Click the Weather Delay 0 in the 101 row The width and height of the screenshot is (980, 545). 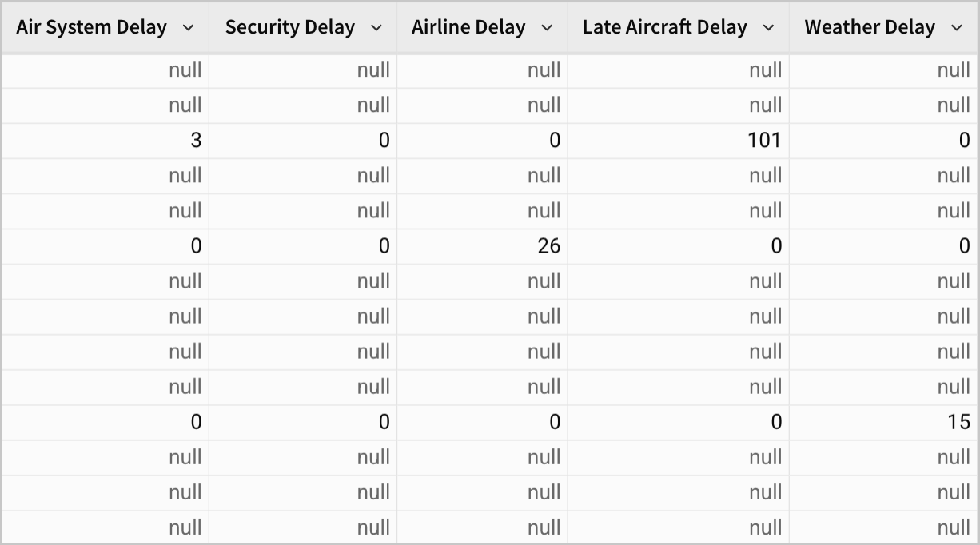tap(964, 141)
